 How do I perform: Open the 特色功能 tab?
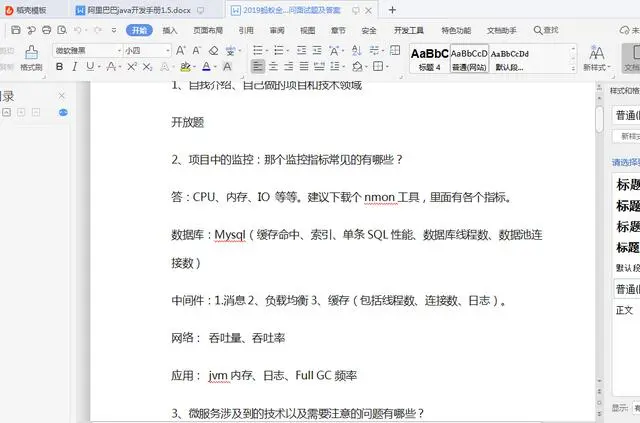(456, 30)
